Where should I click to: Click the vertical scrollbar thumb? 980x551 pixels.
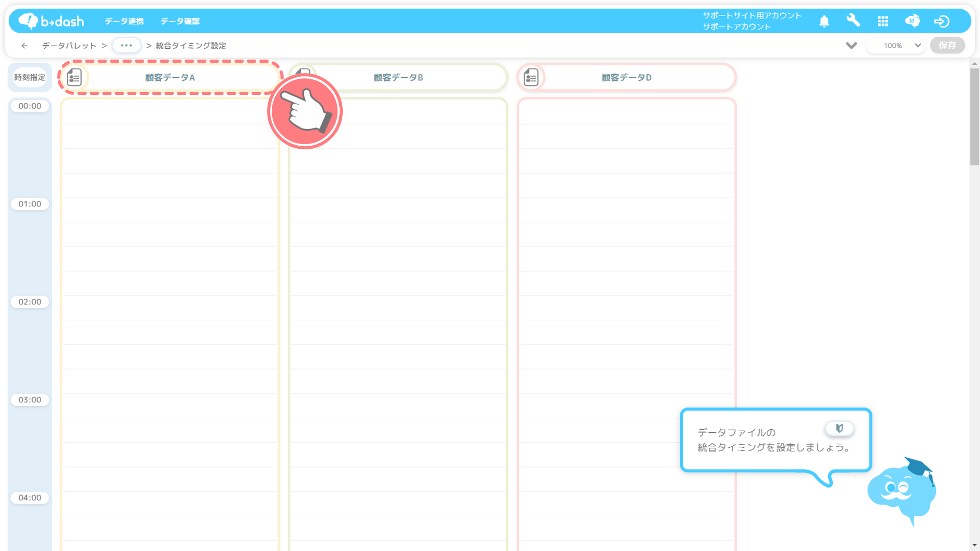pyautogui.click(x=974, y=117)
